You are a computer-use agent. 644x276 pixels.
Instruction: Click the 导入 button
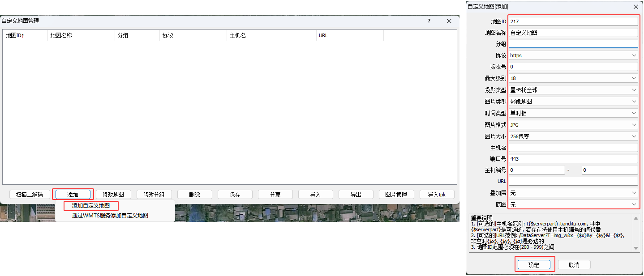[316, 195]
